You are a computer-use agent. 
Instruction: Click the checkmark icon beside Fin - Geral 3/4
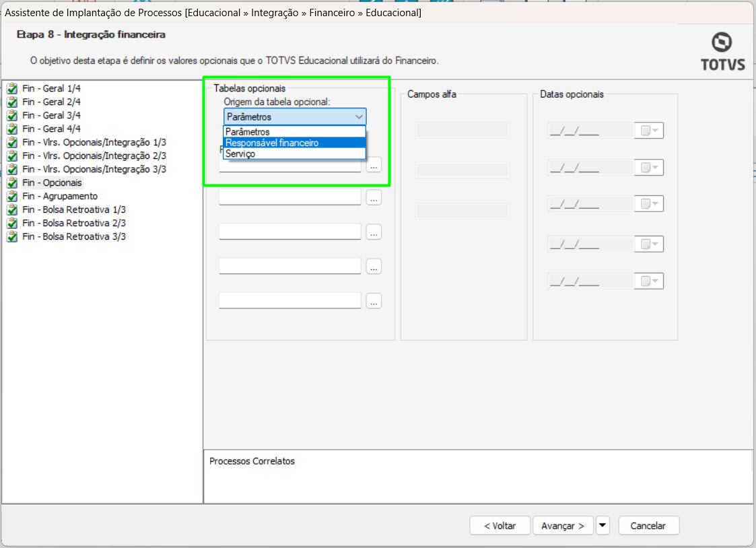point(12,116)
